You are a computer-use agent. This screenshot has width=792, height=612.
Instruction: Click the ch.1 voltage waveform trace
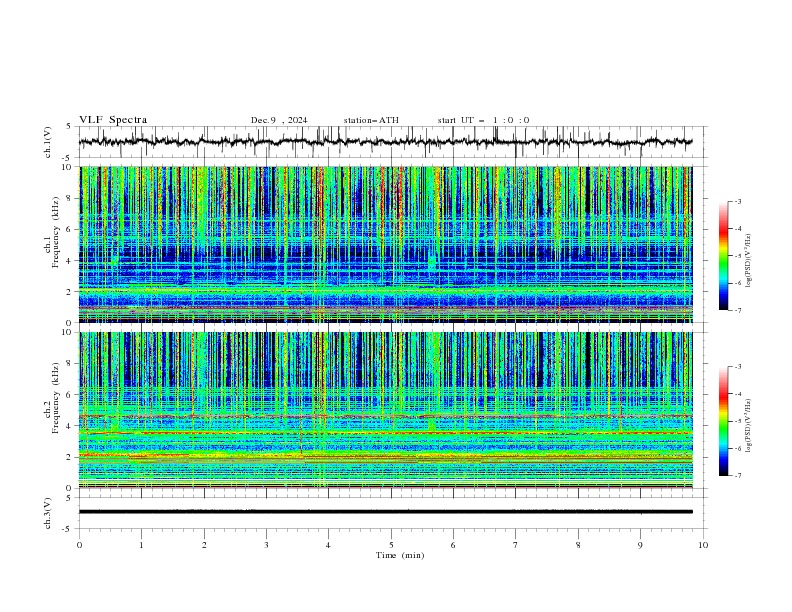385,142
